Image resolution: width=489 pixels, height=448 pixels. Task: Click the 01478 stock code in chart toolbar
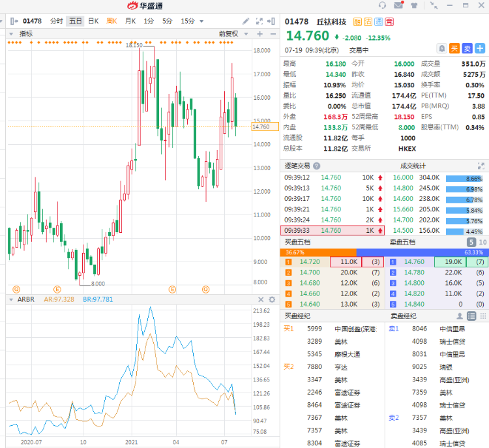coord(32,22)
